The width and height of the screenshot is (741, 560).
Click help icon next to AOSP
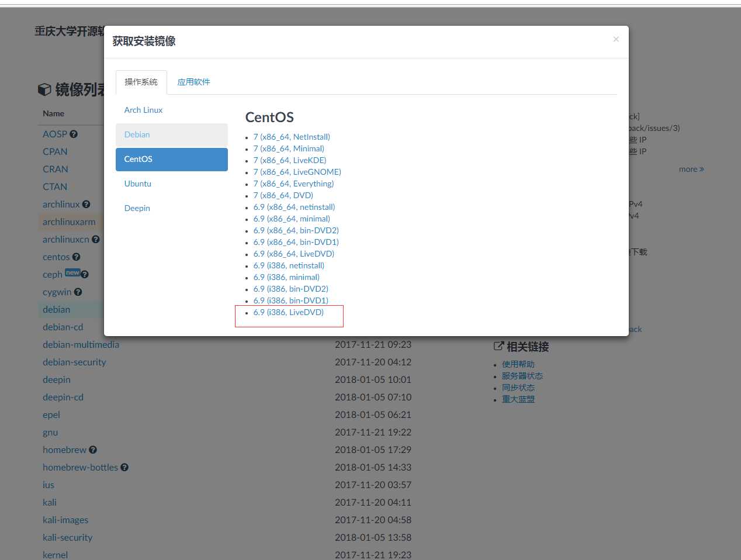click(x=74, y=134)
